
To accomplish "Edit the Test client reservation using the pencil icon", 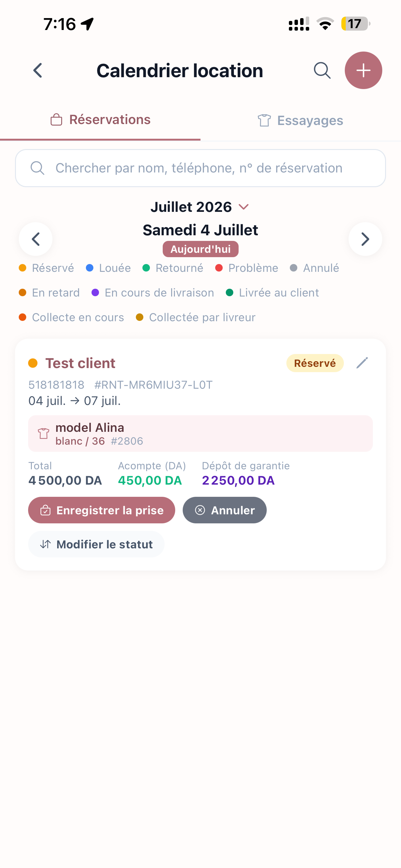I will [x=362, y=363].
